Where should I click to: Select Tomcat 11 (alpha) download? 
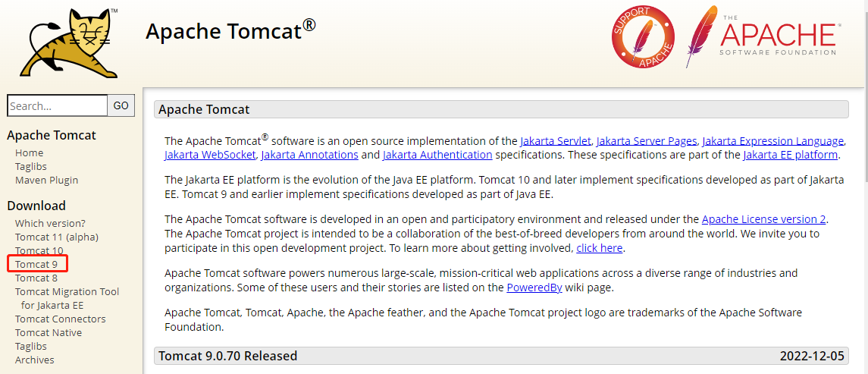click(57, 237)
